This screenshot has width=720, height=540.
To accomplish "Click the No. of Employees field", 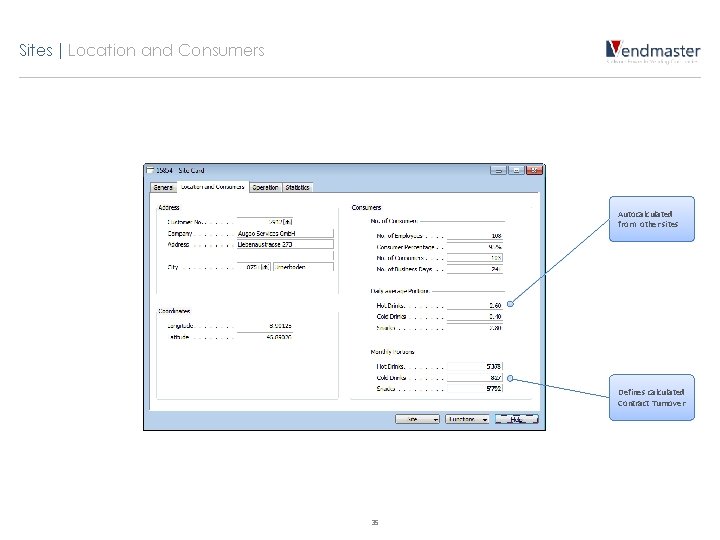I will pyautogui.click(x=475, y=236).
